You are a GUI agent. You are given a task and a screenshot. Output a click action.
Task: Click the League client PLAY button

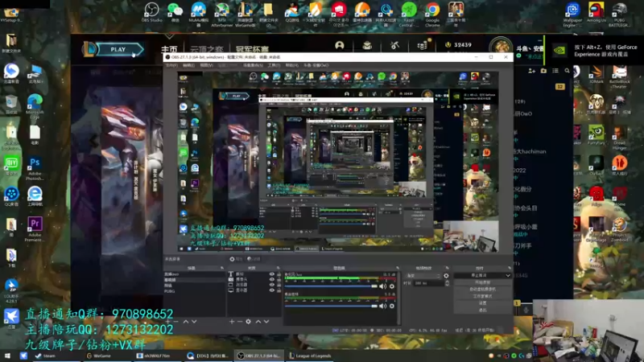(118, 49)
